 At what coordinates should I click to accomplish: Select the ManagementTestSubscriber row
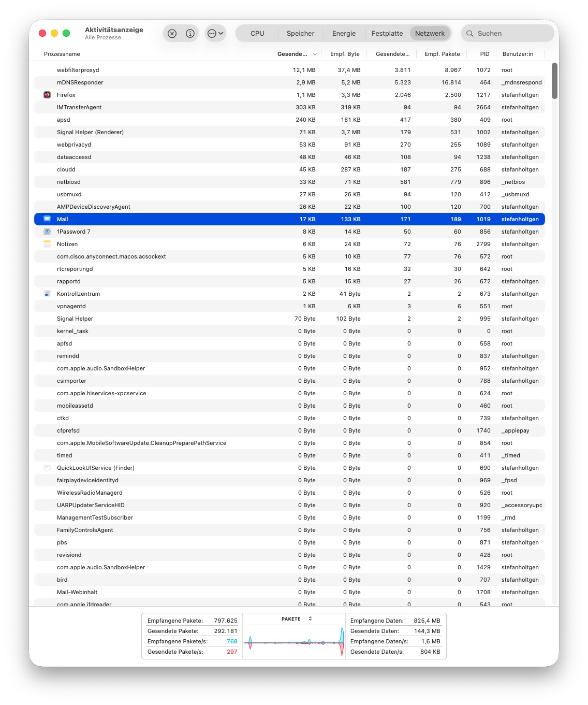(x=289, y=517)
